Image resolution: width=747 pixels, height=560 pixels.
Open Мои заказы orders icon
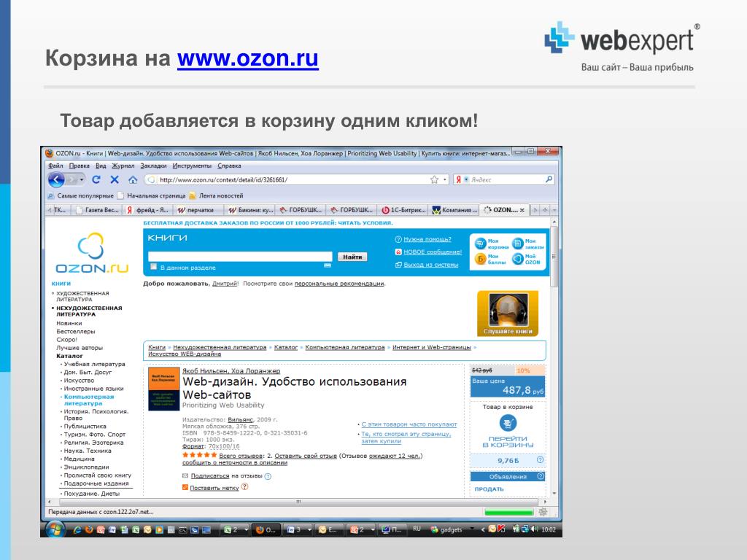[x=518, y=244]
